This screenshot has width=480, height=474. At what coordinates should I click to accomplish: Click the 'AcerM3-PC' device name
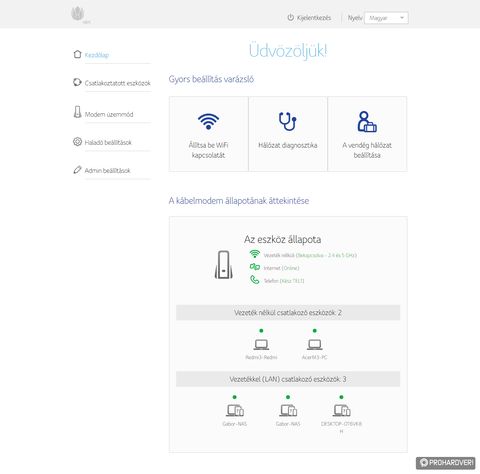(x=314, y=357)
